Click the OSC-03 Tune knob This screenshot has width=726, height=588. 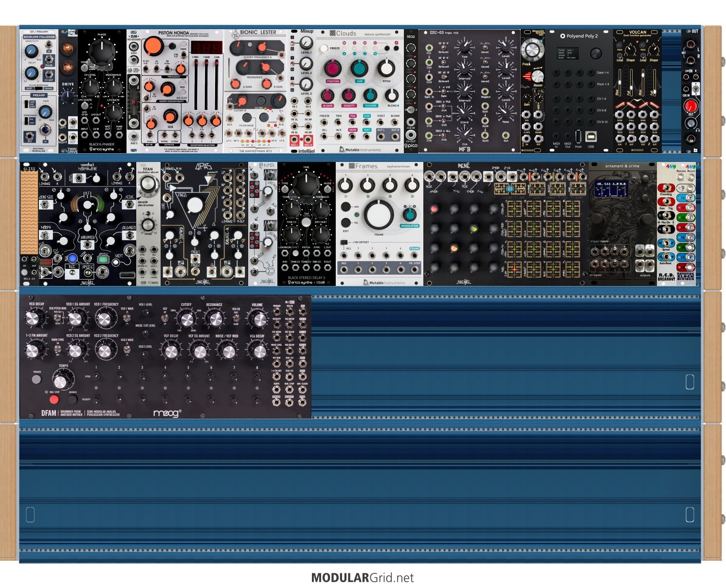coord(465,47)
